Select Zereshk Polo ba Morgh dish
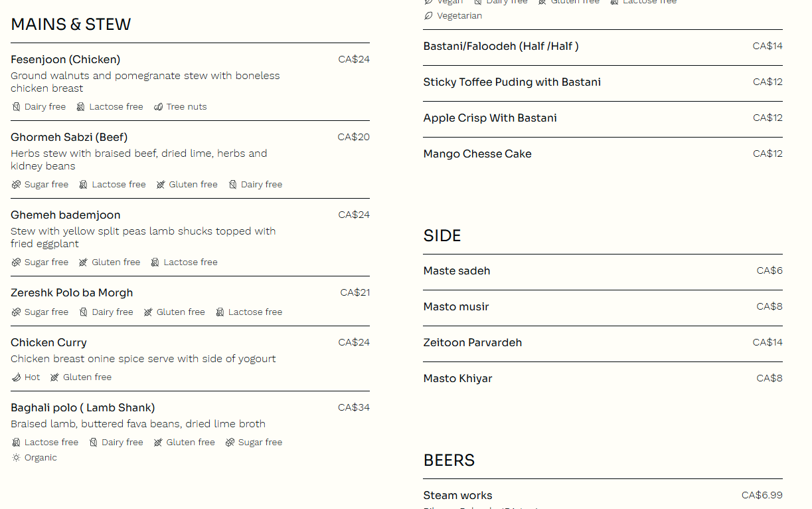The width and height of the screenshot is (812, 509). coord(190,301)
